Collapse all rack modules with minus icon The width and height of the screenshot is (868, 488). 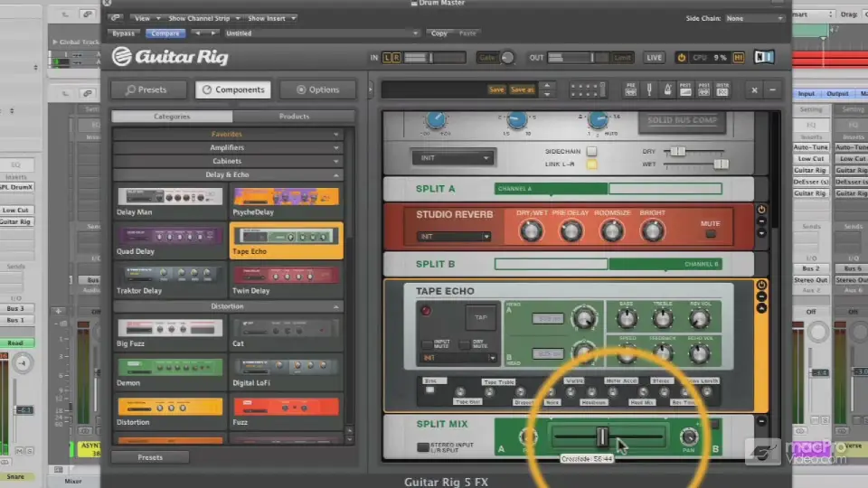click(x=773, y=90)
